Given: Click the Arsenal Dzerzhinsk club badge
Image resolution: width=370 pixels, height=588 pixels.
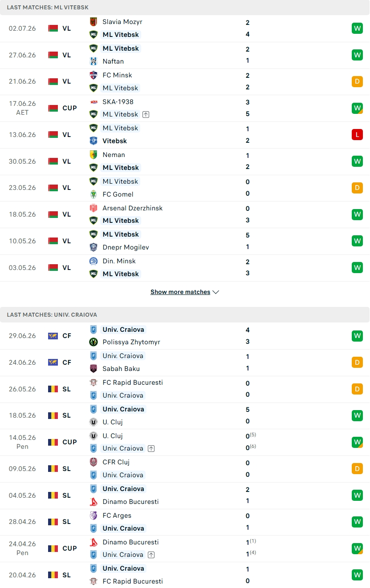Looking at the screenshot, I should tap(93, 208).
